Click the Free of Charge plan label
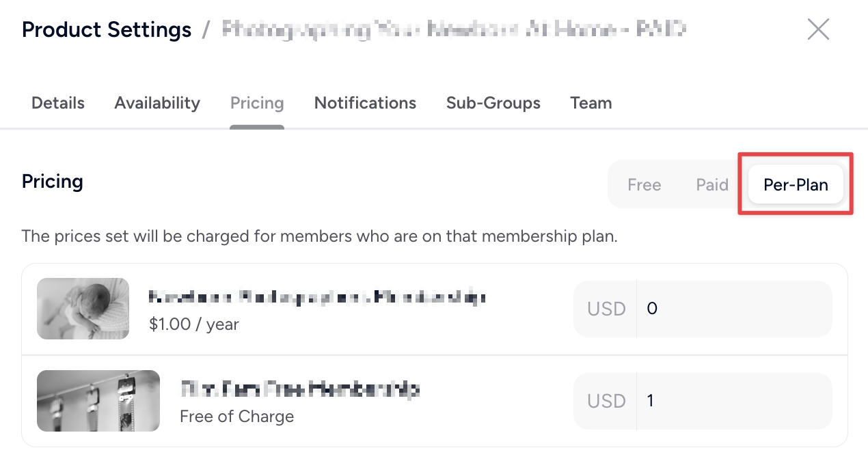Screen dimensions: 868x463 pos(237,417)
